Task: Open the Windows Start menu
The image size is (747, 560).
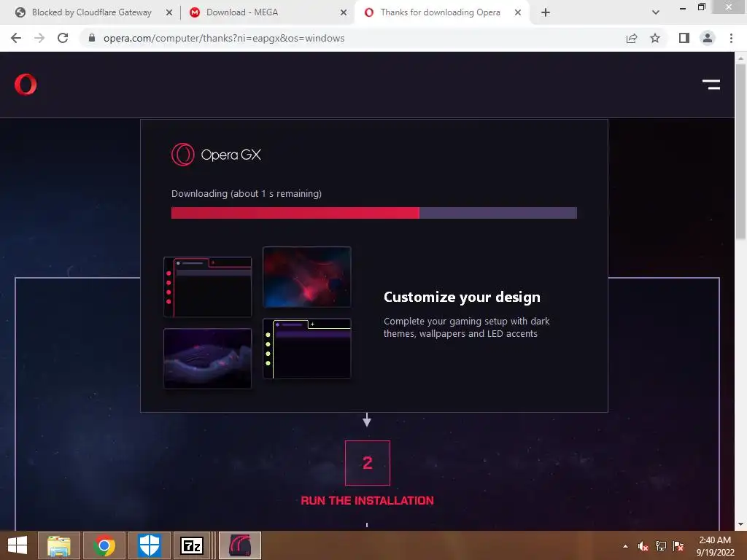Action: pyautogui.click(x=18, y=545)
